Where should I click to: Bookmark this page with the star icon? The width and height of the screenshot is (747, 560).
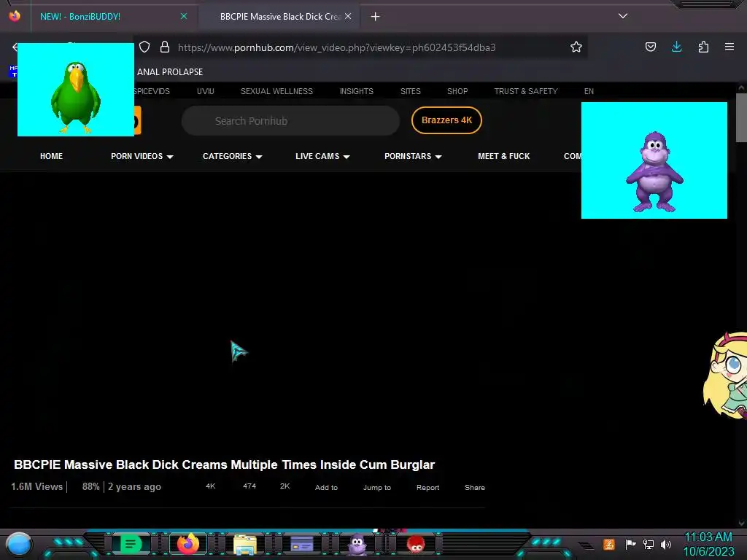(576, 47)
